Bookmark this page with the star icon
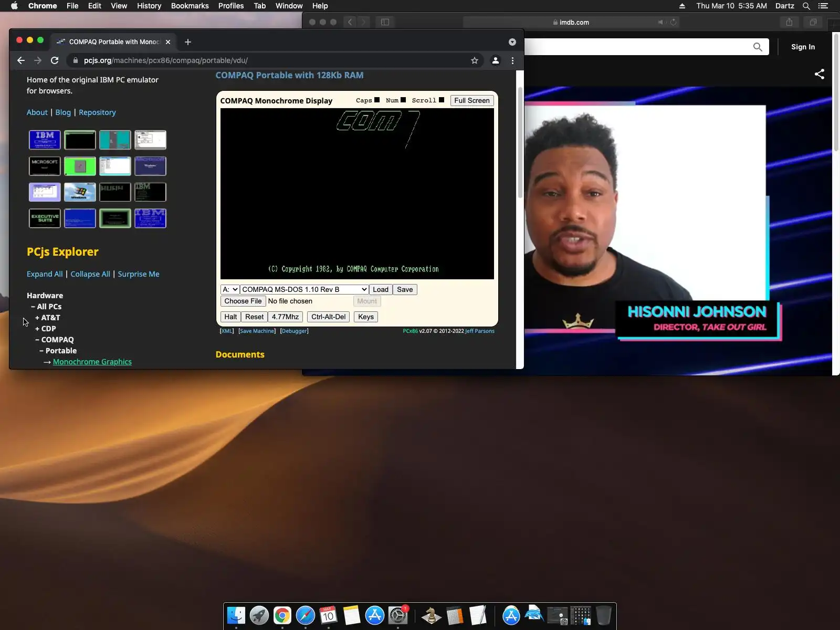Screen dimensions: 840x630 pyautogui.click(x=475, y=60)
